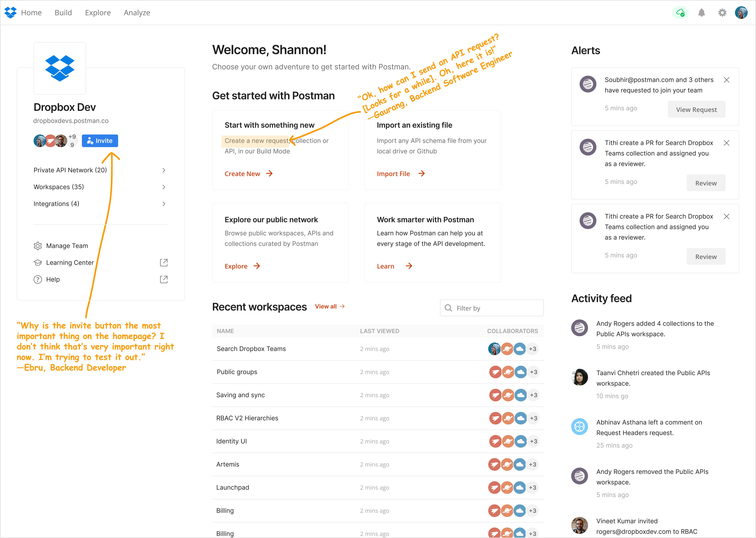
Task: Click Abhinav Asthana's avatar in activity feed
Action: (580, 427)
